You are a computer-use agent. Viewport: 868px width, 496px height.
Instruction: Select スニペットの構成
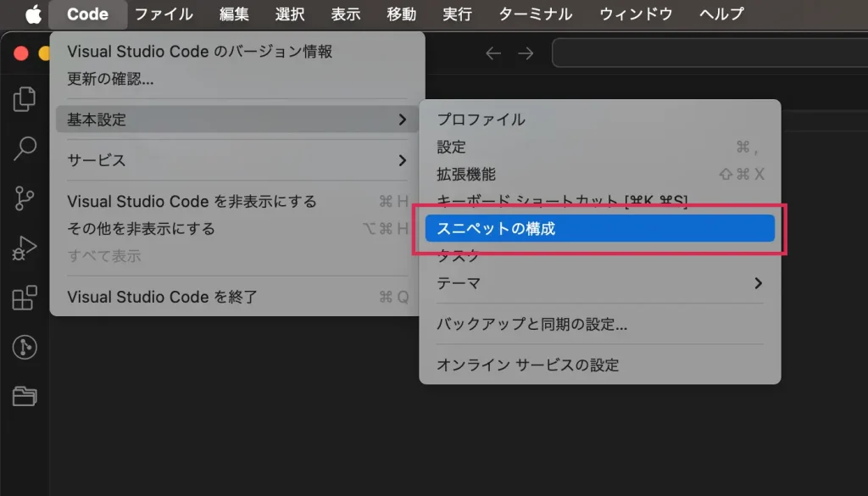tap(600, 228)
